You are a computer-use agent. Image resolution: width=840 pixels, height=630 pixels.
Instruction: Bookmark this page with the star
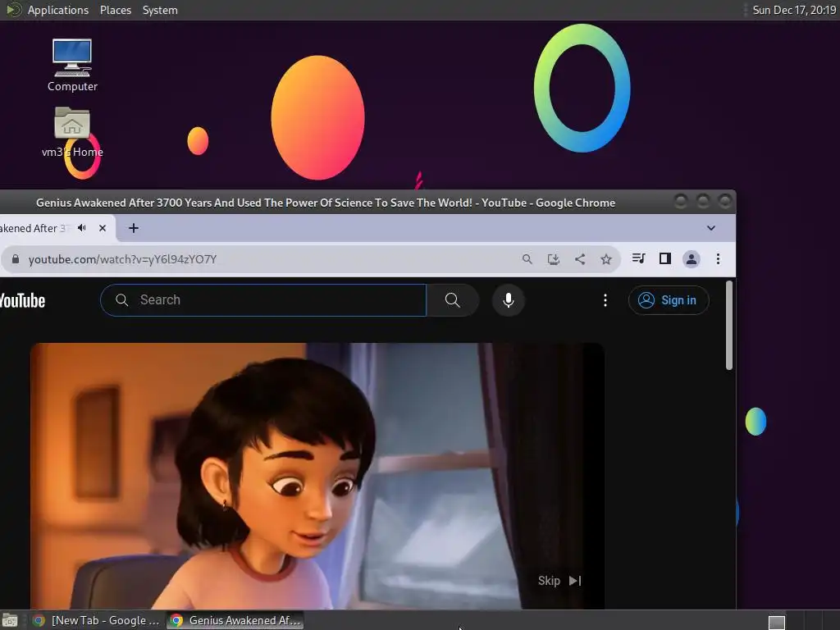pos(606,259)
